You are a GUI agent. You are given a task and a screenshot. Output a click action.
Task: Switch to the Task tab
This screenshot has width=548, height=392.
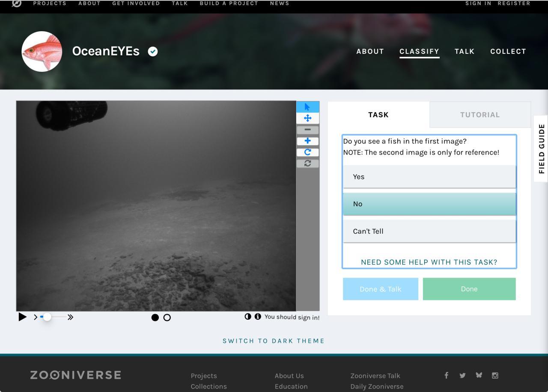coord(378,115)
